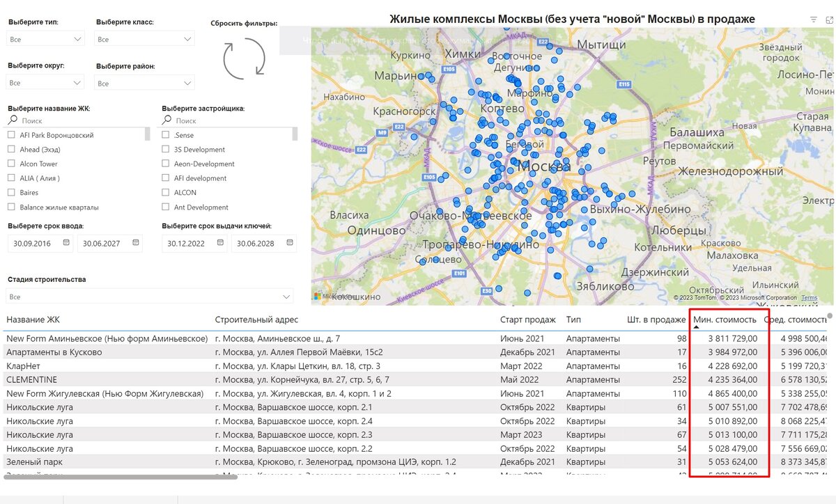Sort by the Строительный адрес column header

click(x=256, y=320)
